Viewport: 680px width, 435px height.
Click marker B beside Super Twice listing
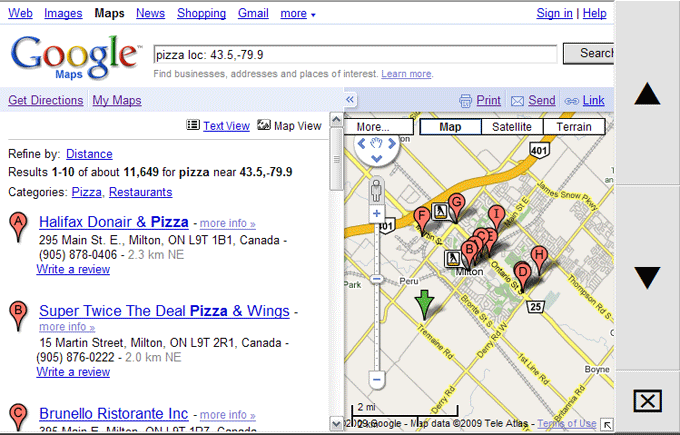click(18, 316)
